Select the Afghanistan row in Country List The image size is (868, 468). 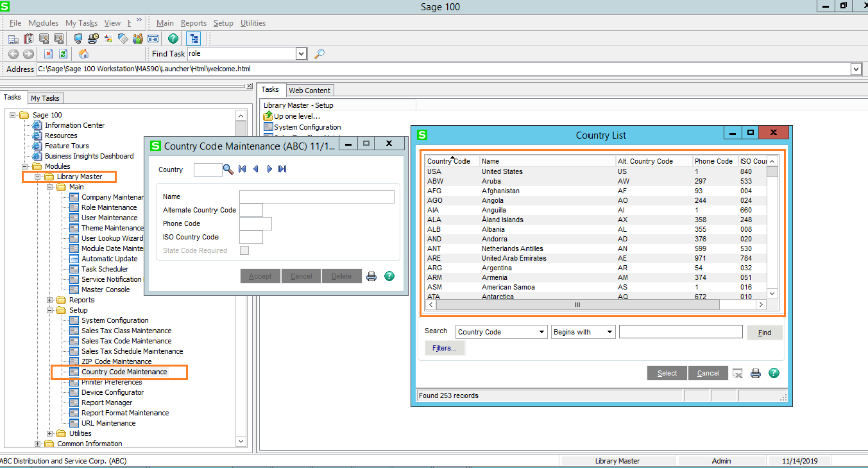597,191
